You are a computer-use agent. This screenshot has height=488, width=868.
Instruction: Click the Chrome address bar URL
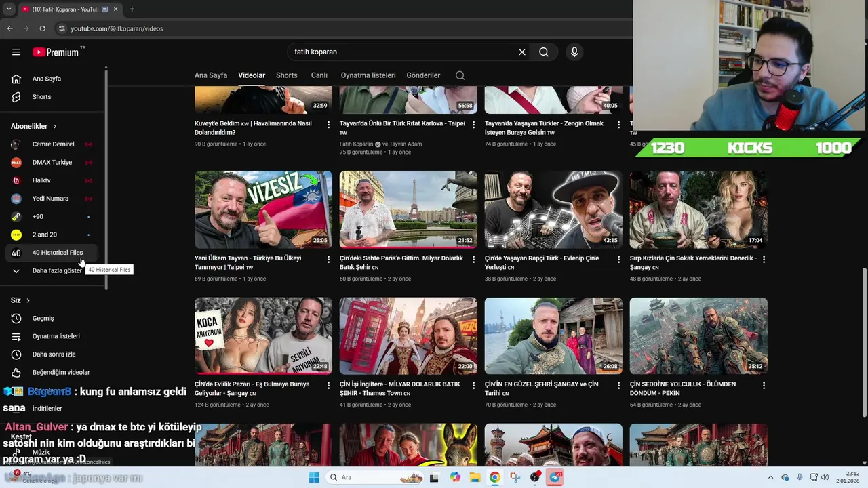pyautogui.click(x=117, y=28)
